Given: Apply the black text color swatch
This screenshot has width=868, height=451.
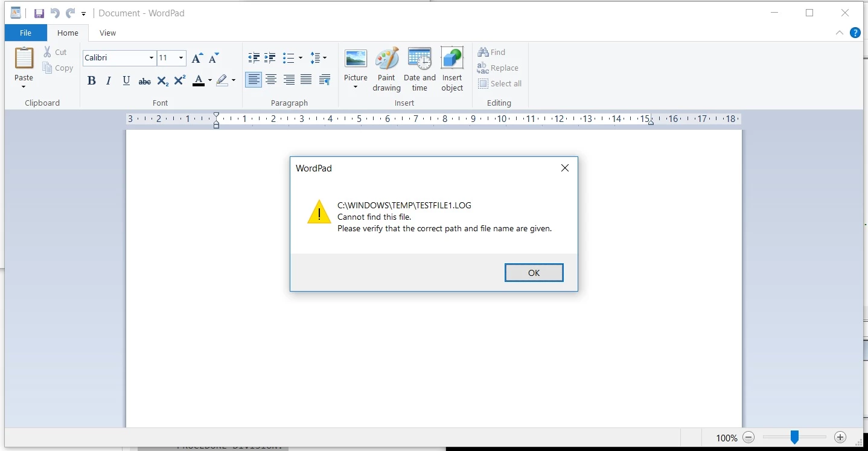Looking at the screenshot, I should coord(199,80).
